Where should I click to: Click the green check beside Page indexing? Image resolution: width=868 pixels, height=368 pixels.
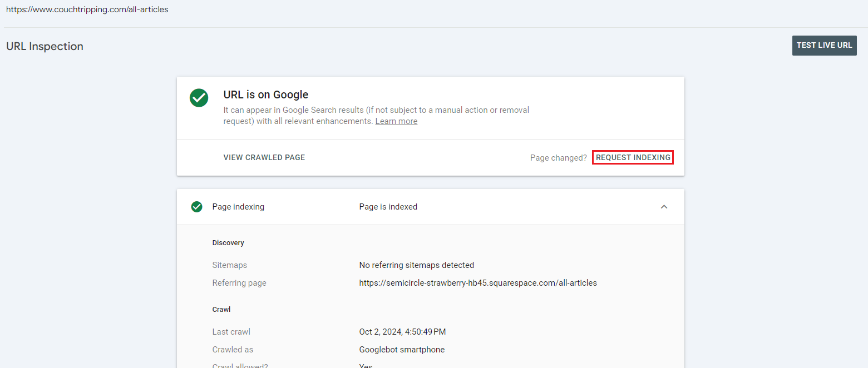click(x=196, y=207)
